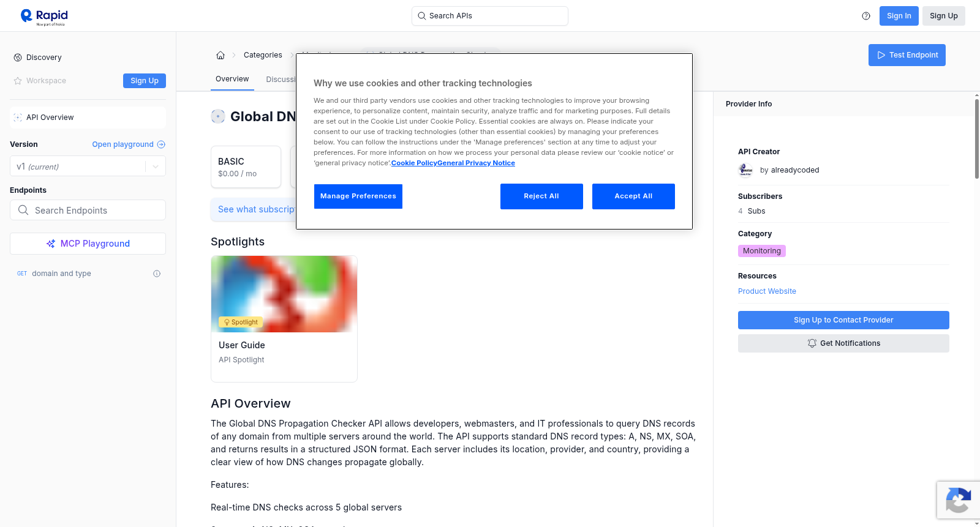The height and width of the screenshot is (527, 980).
Task: Open the User Guide spotlight thumbnail
Action: click(x=284, y=294)
